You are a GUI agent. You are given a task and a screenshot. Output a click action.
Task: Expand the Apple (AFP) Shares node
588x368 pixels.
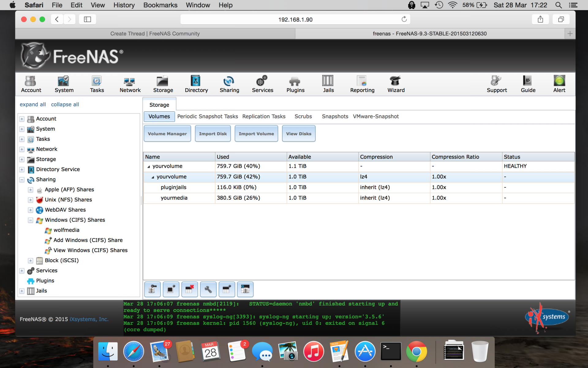click(x=30, y=190)
